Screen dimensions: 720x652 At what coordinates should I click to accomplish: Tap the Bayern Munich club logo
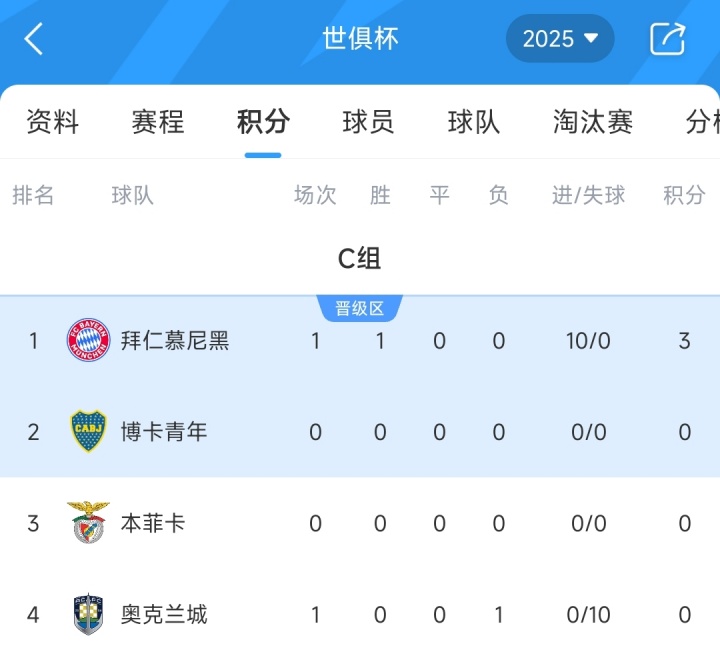[x=88, y=341]
